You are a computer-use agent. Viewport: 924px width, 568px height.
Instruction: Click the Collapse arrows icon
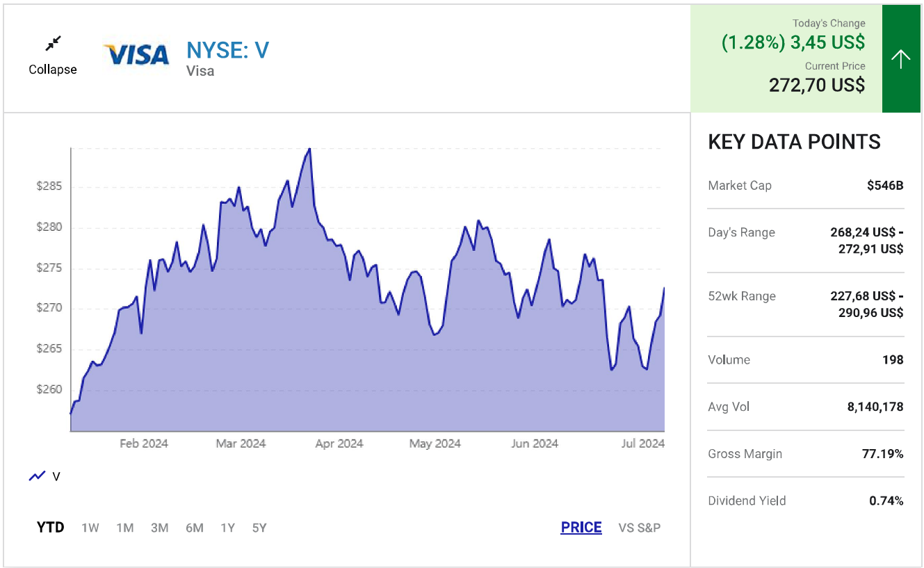pos(53,44)
